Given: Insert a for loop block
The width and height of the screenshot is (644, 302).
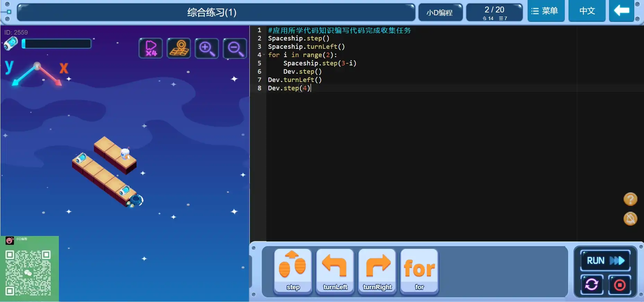Looking at the screenshot, I should tap(419, 272).
